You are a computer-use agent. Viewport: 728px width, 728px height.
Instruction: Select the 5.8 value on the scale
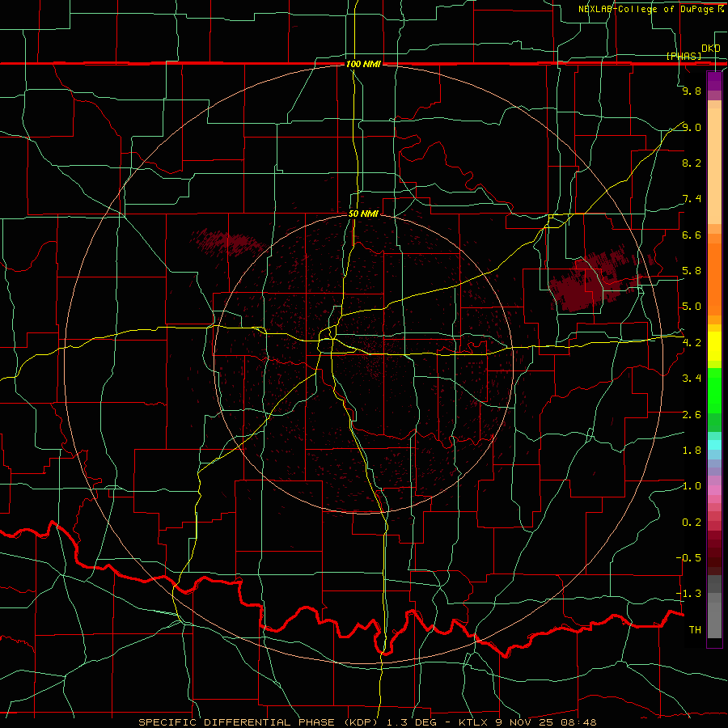pos(692,271)
